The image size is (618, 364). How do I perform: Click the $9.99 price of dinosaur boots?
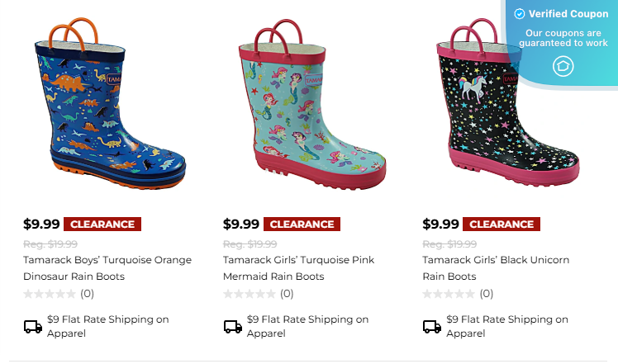click(41, 224)
